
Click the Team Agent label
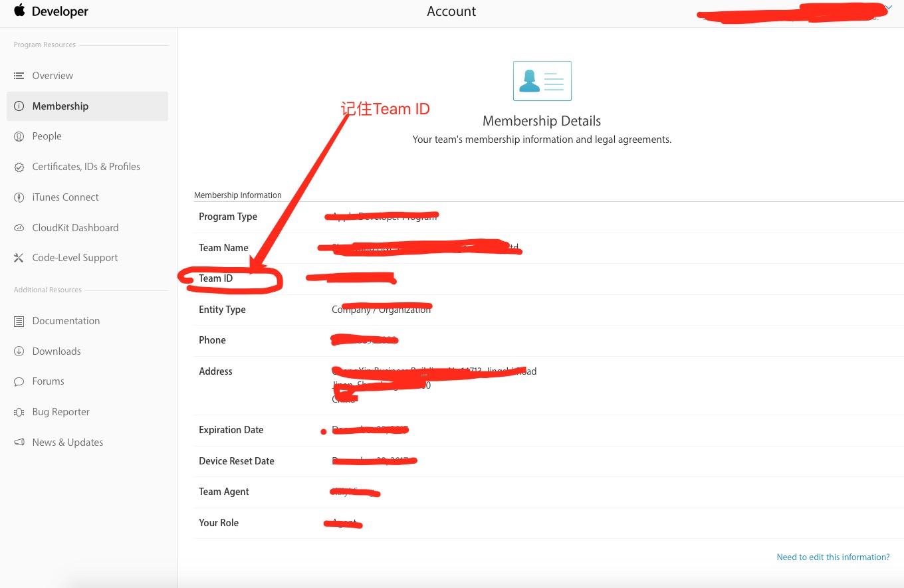pos(224,492)
